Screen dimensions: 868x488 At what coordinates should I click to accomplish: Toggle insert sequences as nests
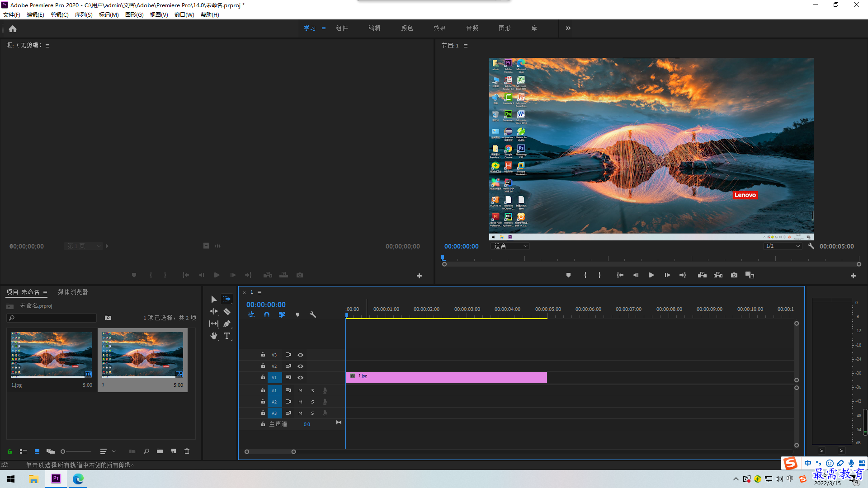pos(251,314)
